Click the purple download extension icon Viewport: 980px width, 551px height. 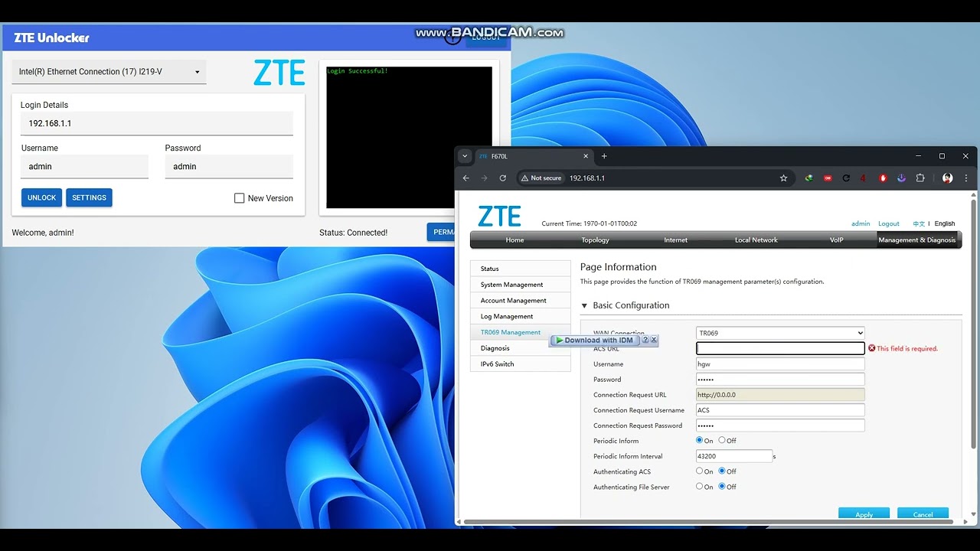click(901, 178)
